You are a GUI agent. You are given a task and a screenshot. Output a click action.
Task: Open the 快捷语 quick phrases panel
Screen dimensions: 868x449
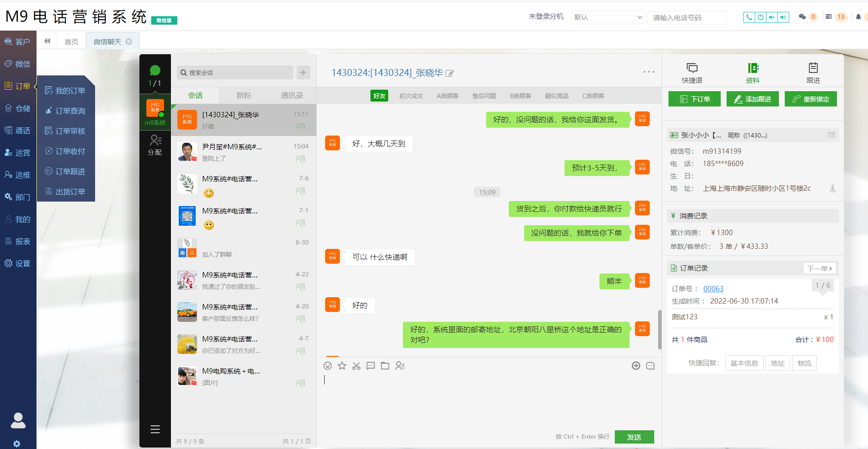click(692, 73)
